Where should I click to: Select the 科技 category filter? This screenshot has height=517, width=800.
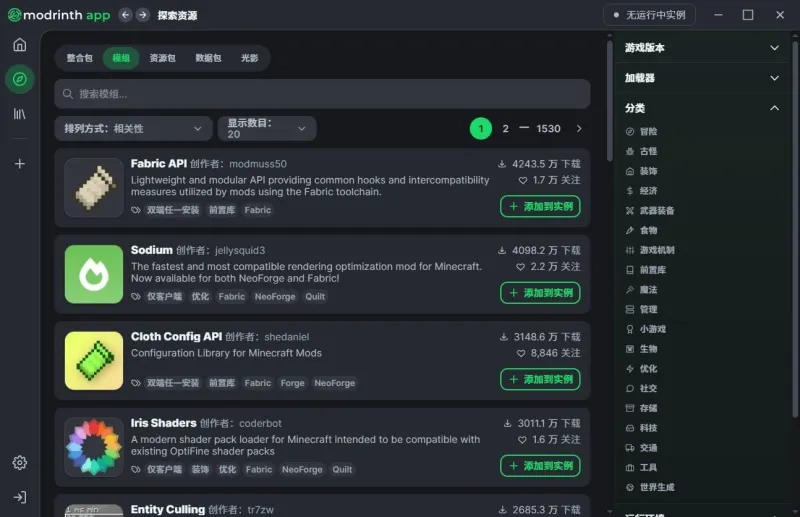pyautogui.click(x=642, y=428)
